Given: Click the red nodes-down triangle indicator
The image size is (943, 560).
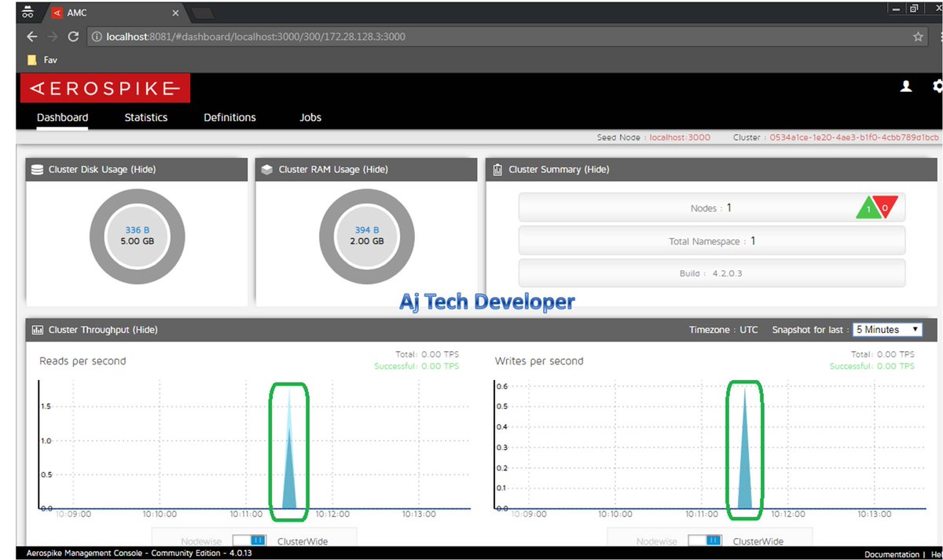Looking at the screenshot, I should tap(885, 207).
